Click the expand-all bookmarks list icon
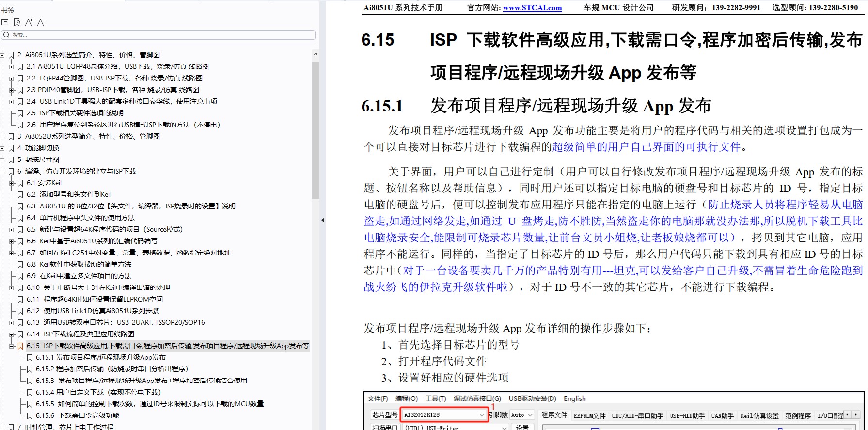Screen dimensions: 868x430 (5, 22)
